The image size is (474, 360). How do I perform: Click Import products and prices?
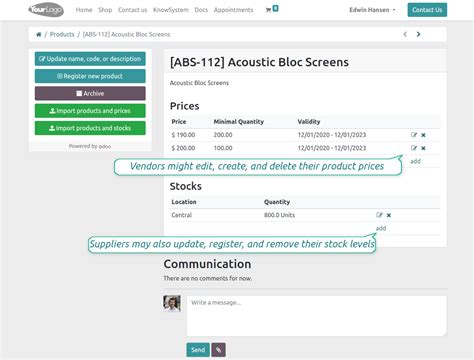[90, 111]
